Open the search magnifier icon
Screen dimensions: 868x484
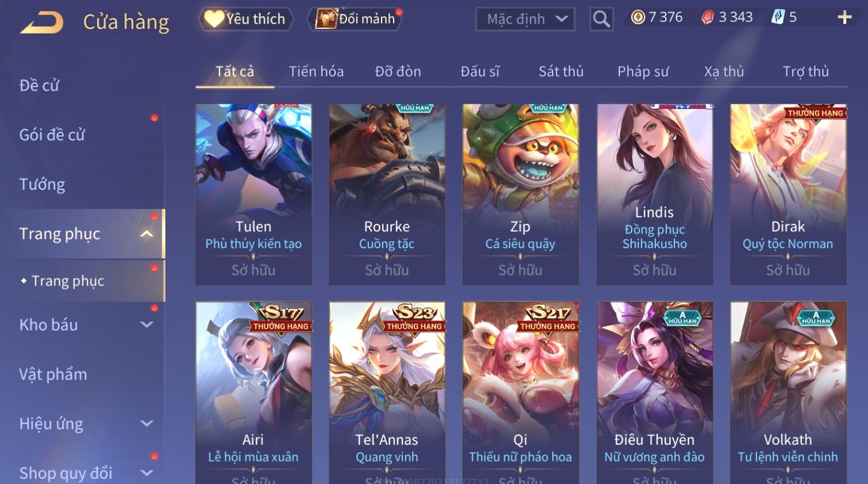point(601,19)
